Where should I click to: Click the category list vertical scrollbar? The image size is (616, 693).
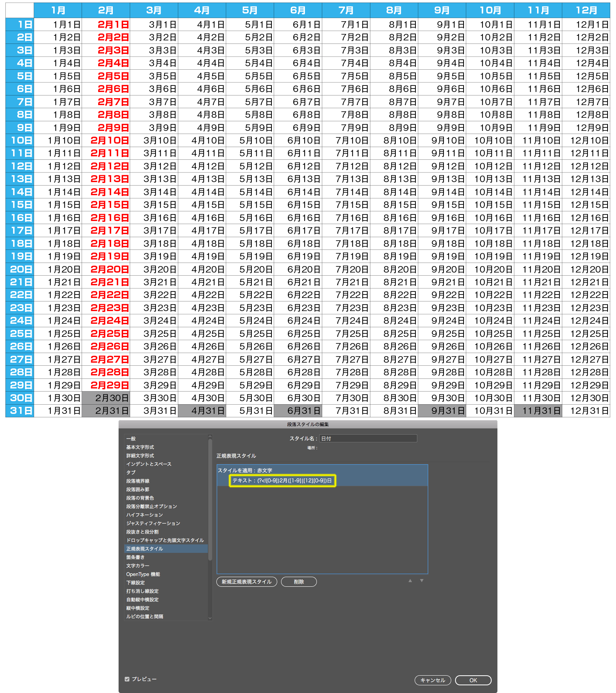click(x=210, y=500)
